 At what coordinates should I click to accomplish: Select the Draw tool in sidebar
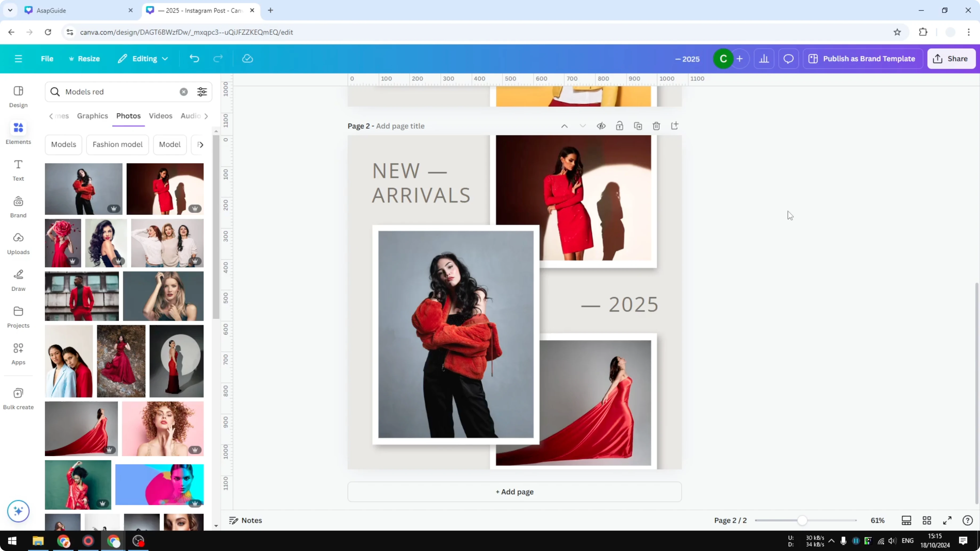click(18, 279)
